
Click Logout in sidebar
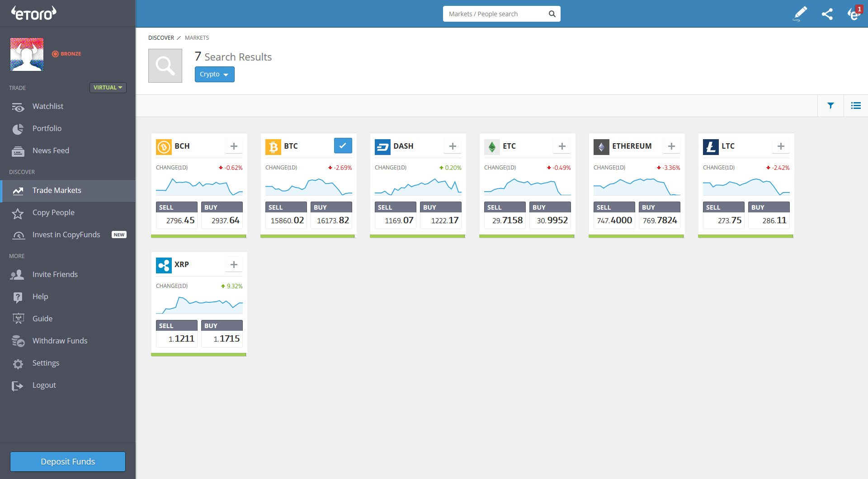(68, 385)
